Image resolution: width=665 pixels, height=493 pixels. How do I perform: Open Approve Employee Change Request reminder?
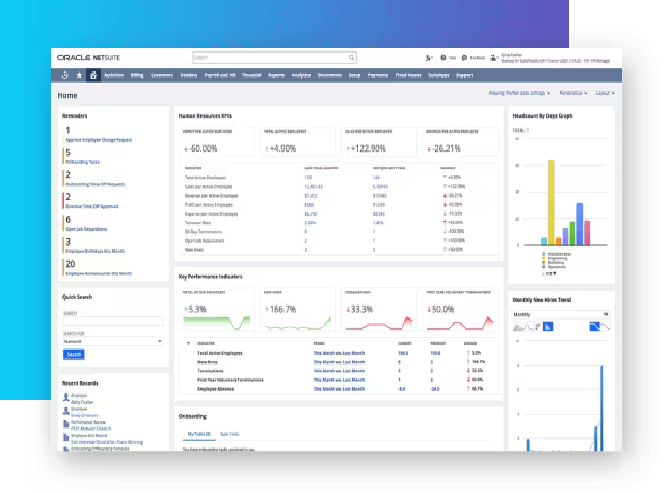pyautogui.click(x=96, y=138)
